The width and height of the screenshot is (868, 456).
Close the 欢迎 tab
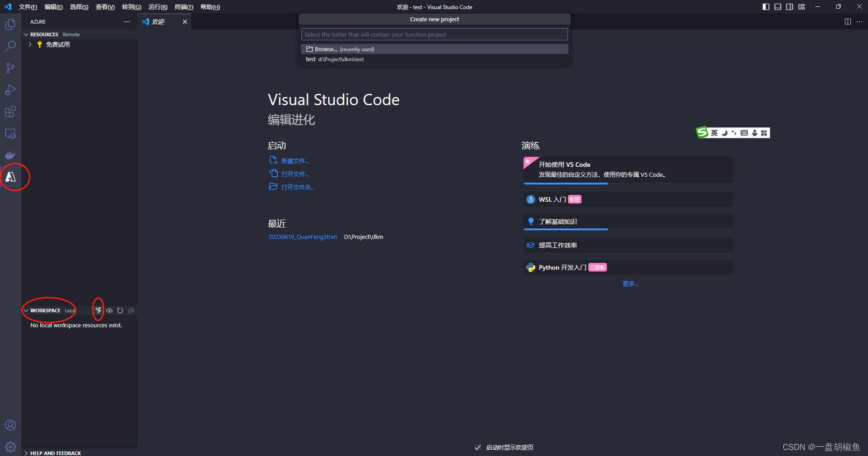click(185, 22)
